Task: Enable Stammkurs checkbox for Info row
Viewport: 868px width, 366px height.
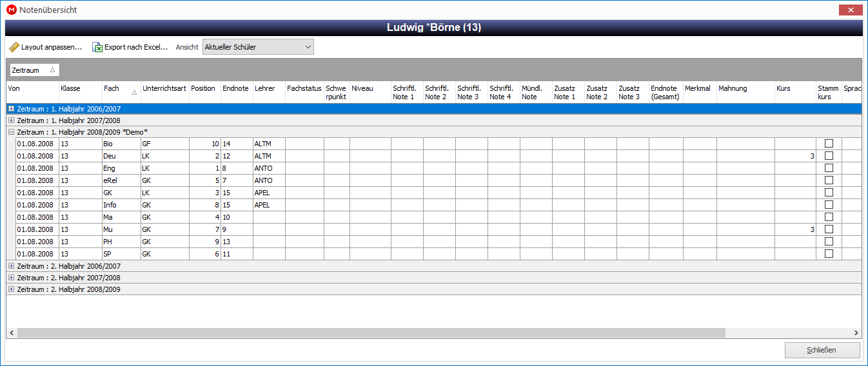Action: (829, 205)
